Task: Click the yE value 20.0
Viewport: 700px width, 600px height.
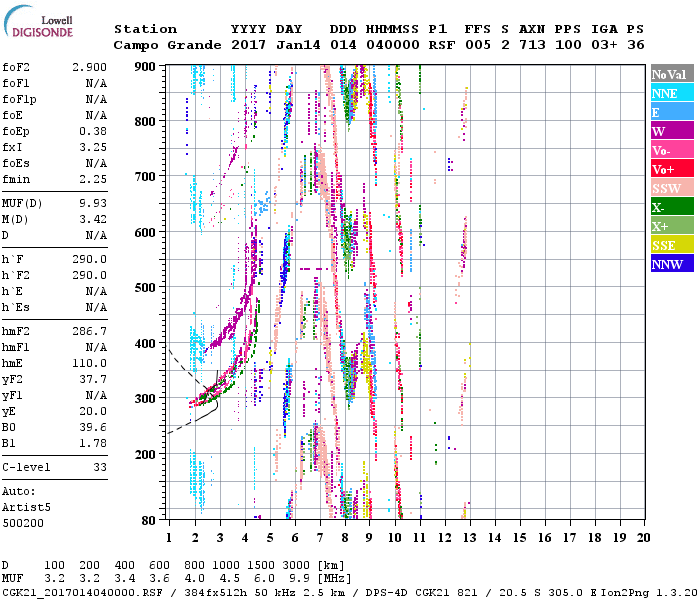Action: (x=93, y=412)
